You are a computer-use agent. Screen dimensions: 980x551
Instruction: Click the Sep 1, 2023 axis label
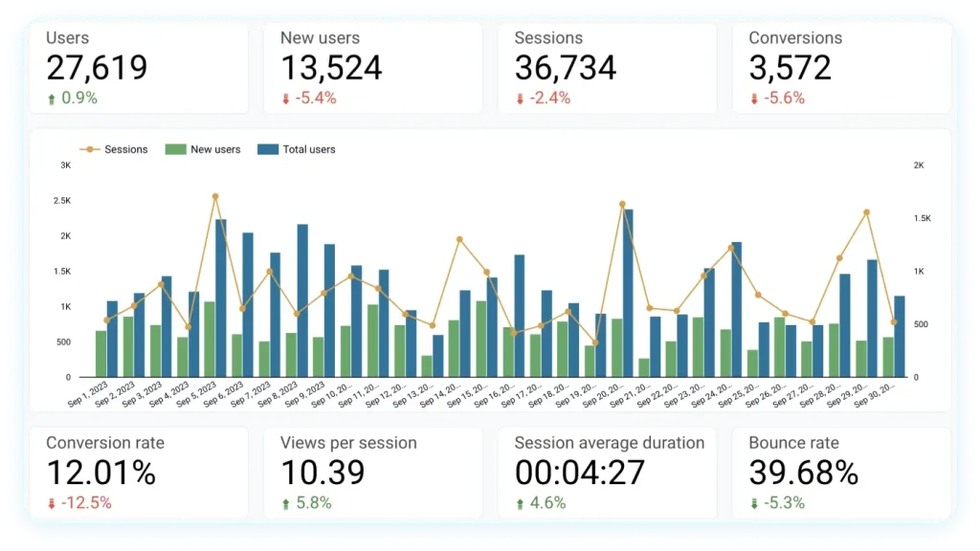(88, 393)
